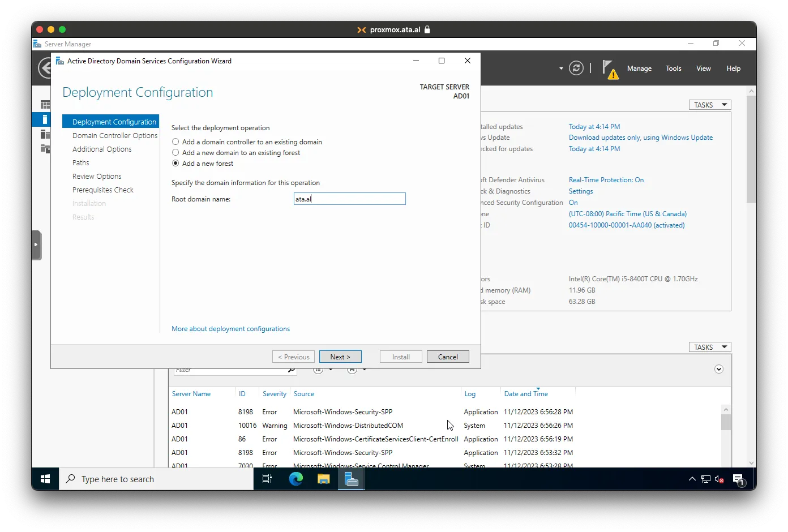Open More about deployment configurations link
The width and height of the screenshot is (788, 532).
[230, 329]
